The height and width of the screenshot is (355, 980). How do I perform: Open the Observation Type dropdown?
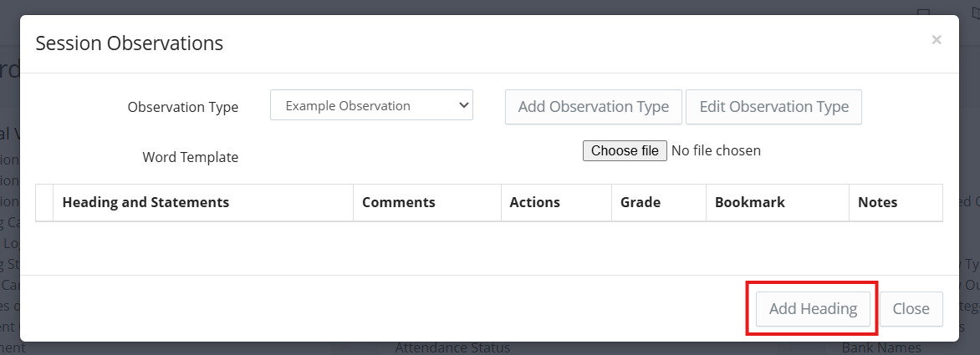coord(371,106)
